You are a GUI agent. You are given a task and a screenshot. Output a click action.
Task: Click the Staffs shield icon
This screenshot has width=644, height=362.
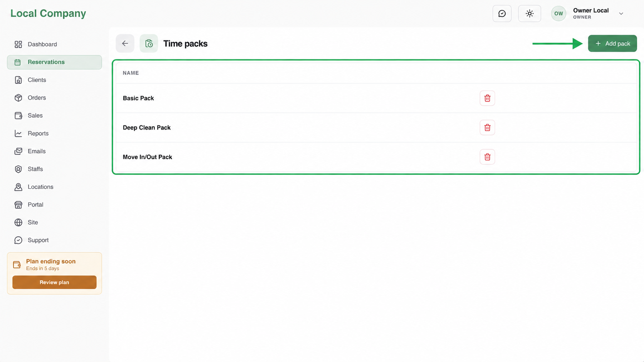(x=18, y=169)
